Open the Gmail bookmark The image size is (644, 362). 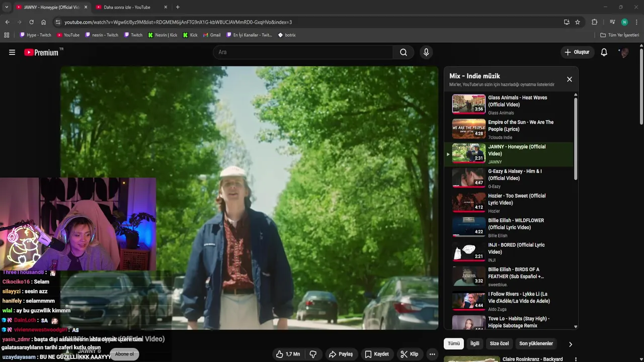[211, 35]
